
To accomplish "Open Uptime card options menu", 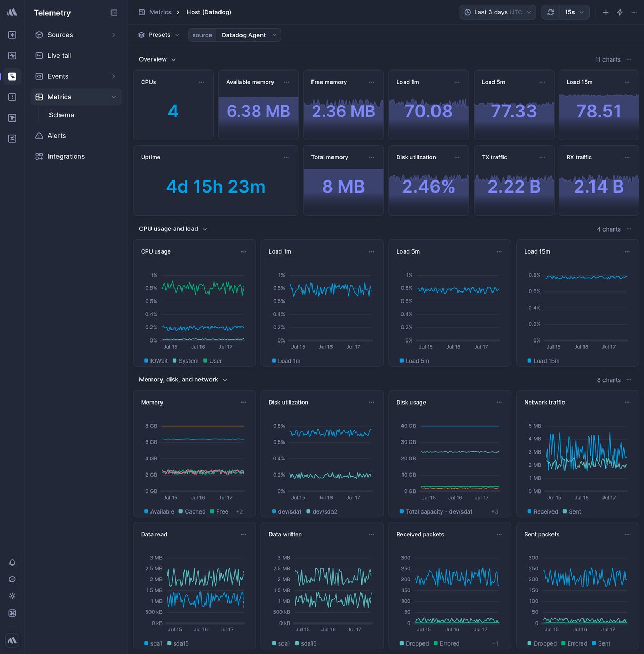I will click(x=286, y=157).
